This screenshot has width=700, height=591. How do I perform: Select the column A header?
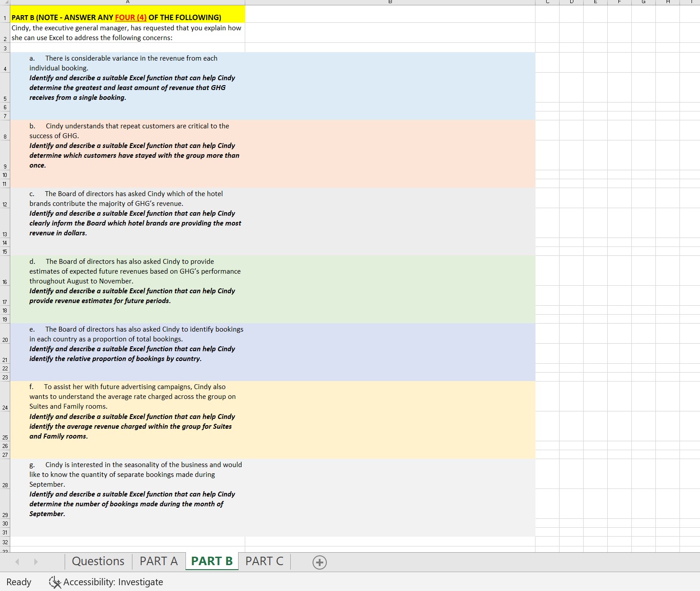[128, 2]
